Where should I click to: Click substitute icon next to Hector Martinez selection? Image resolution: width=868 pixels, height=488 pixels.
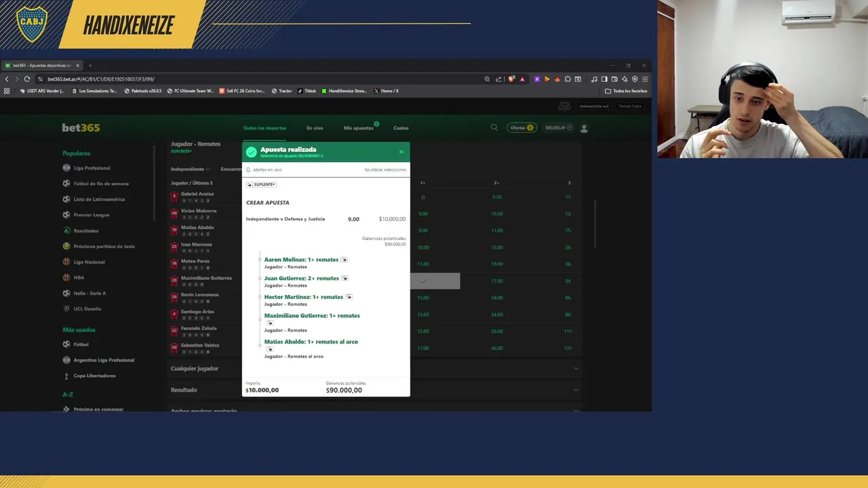[x=349, y=297]
